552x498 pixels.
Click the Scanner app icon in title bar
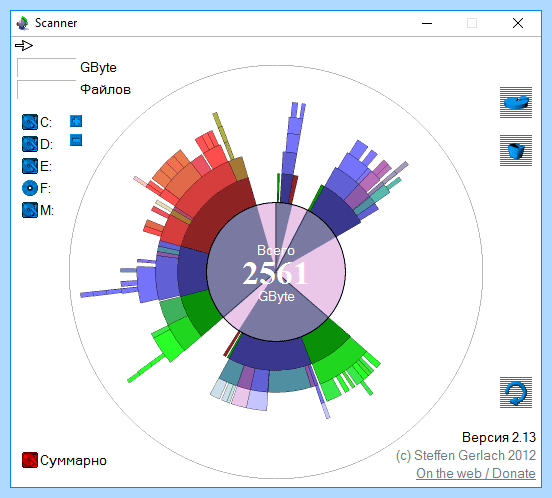pos(23,23)
